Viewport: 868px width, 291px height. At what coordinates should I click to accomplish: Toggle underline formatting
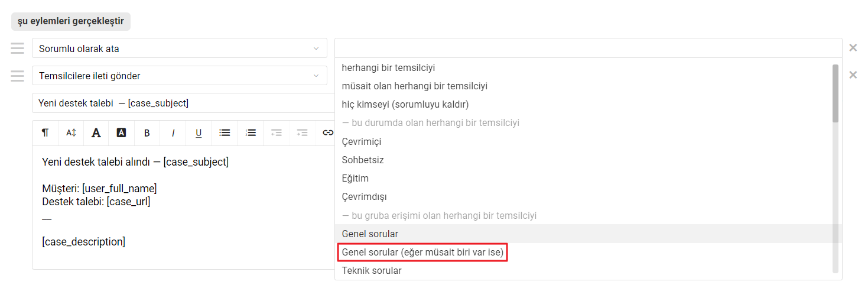(x=199, y=133)
